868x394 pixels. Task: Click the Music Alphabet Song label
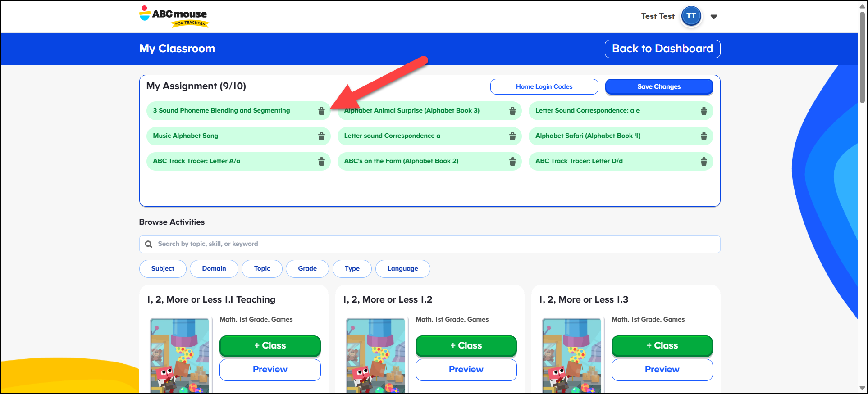(185, 136)
